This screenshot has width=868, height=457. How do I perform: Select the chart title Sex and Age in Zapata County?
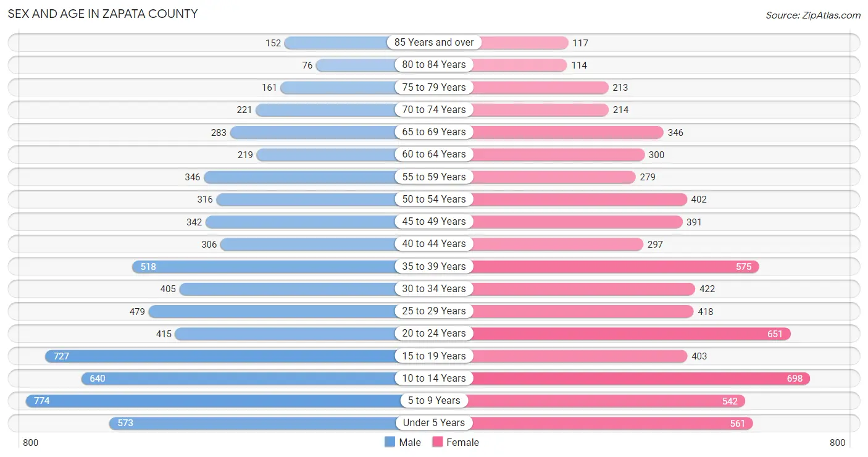103,14
